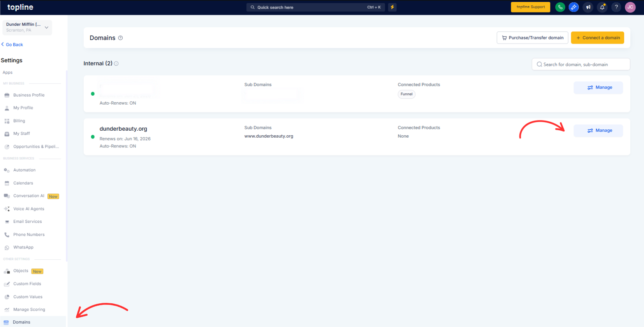Select Opportunities & Pipelines in sidebar
The width and height of the screenshot is (644, 327).
point(36,147)
